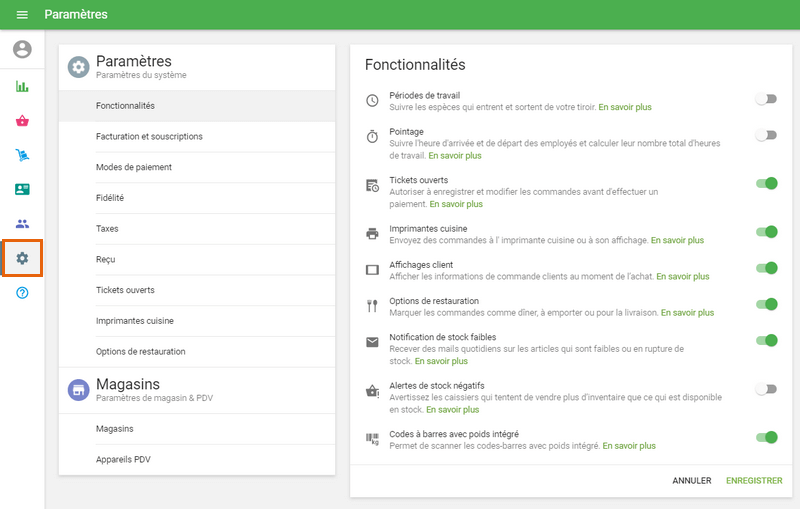The width and height of the screenshot is (800, 509).
Task: Select Facturation et souscriptions menu item
Action: point(149,136)
